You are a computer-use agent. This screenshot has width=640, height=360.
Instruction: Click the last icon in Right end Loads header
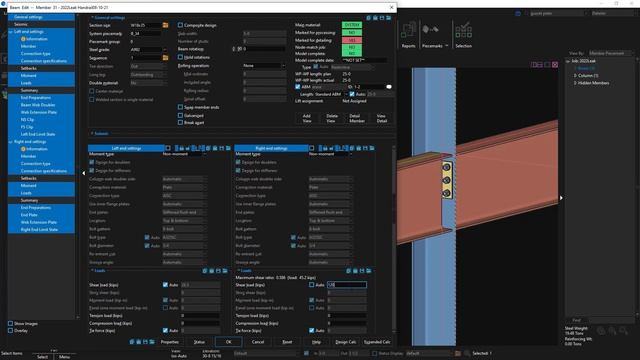point(369,271)
